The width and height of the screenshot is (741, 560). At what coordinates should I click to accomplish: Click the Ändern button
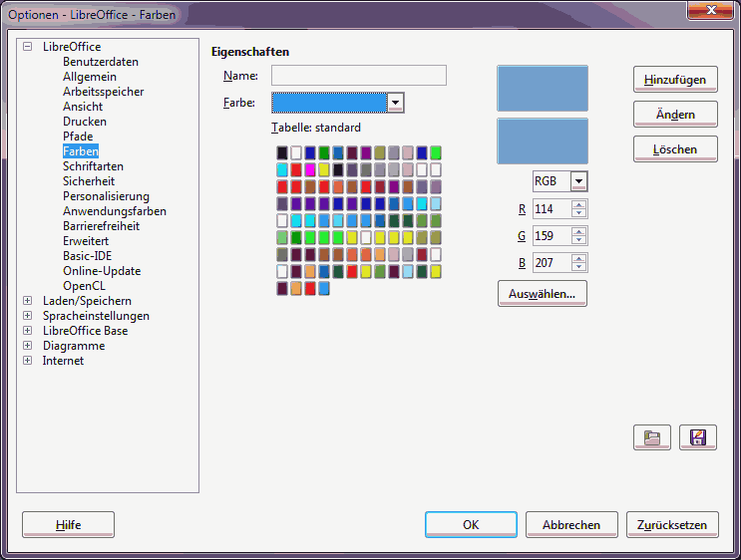(x=675, y=115)
